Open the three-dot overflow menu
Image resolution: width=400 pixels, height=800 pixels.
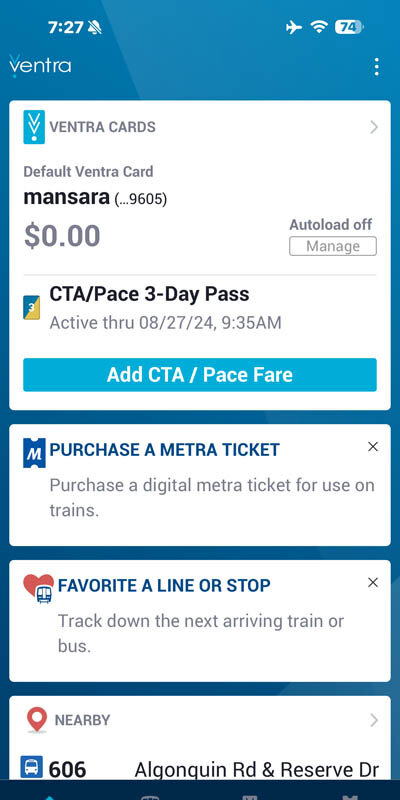coord(376,67)
